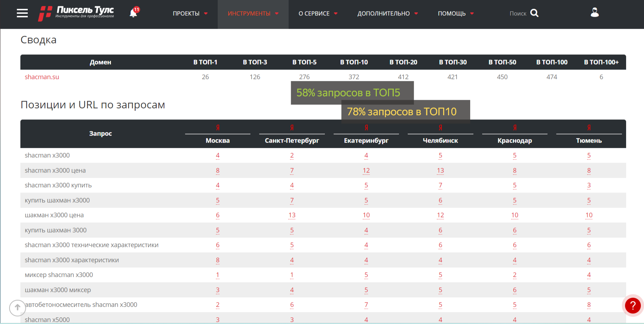Open the user profile icon
This screenshot has height=324, width=644.
tap(594, 13)
